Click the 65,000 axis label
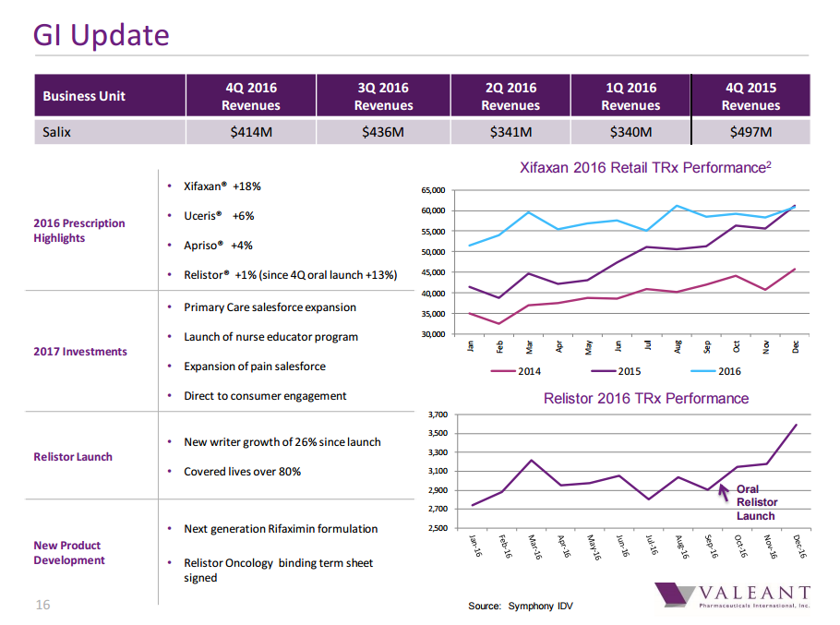 pos(434,190)
